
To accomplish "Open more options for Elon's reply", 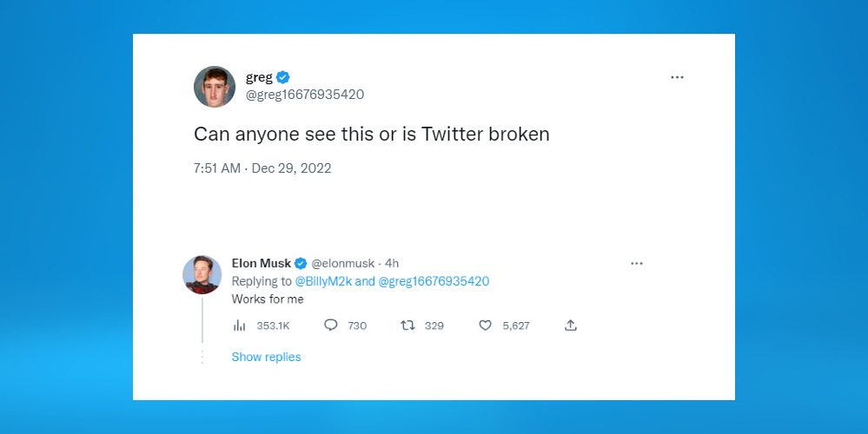I will (x=637, y=264).
